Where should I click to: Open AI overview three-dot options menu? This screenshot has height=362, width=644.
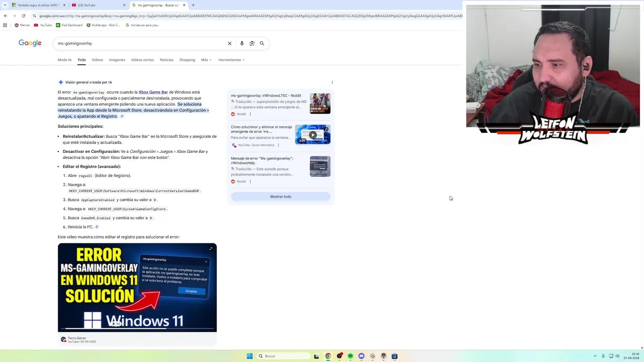[x=332, y=82]
